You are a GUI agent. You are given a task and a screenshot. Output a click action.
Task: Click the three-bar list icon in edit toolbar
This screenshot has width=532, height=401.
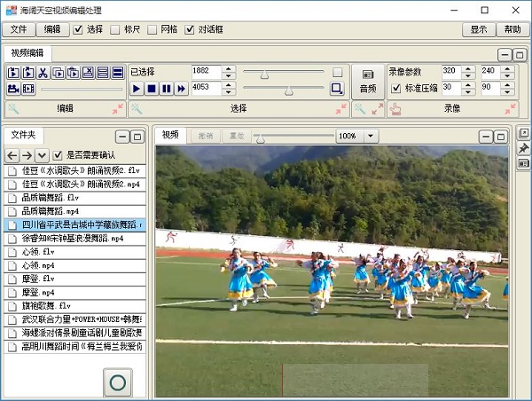pos(103,73)
